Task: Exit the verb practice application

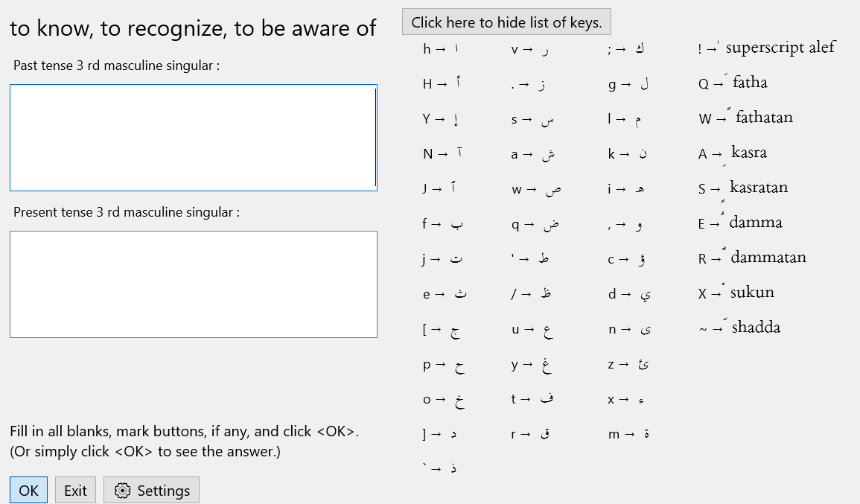Action: click(x=75, y=489)
